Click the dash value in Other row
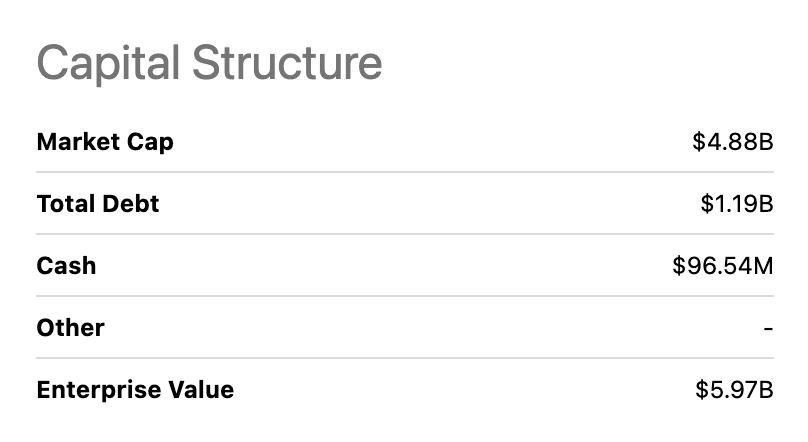The image size is (808, 442). [768, 328]
